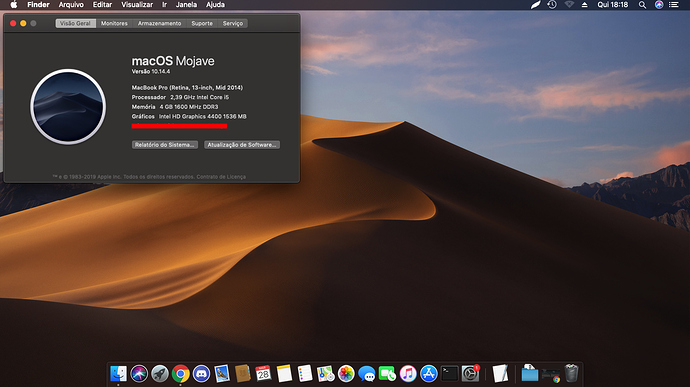The height and width of the screenshot is (387, 690).
Task: Open System Preferences with badge in Dock
Action: (470, 374)
